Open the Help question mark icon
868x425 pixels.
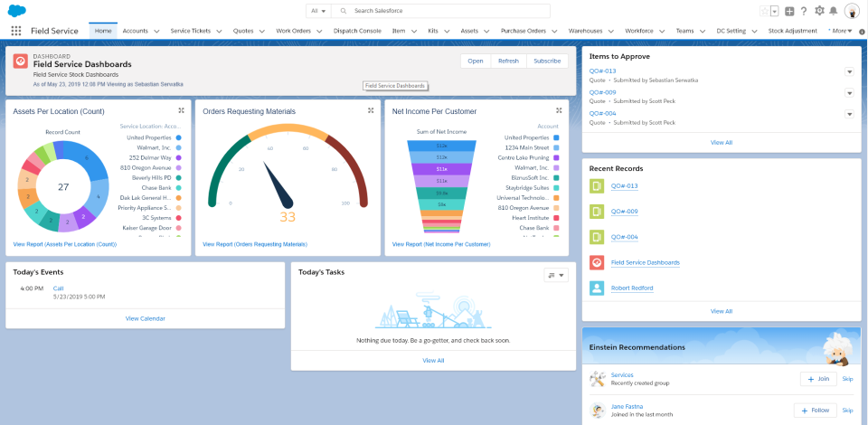[x=804, y=11]
